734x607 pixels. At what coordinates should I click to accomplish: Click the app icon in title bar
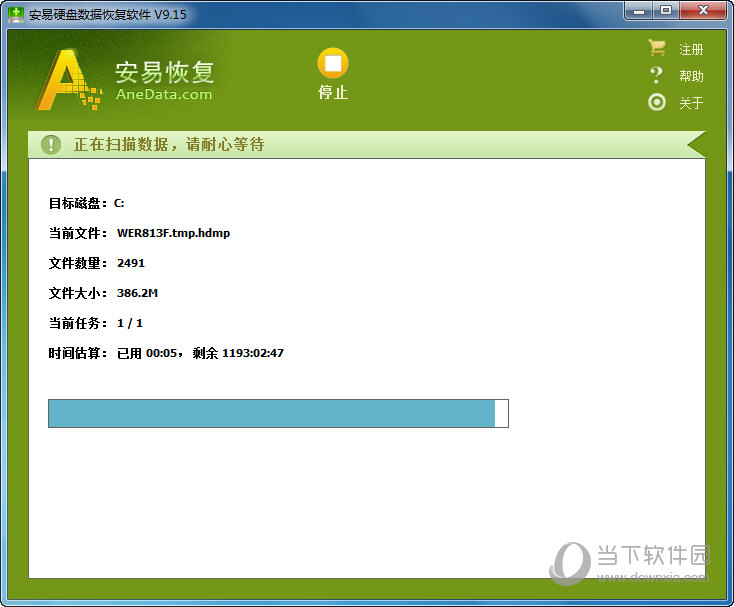[x=16, y=15]
